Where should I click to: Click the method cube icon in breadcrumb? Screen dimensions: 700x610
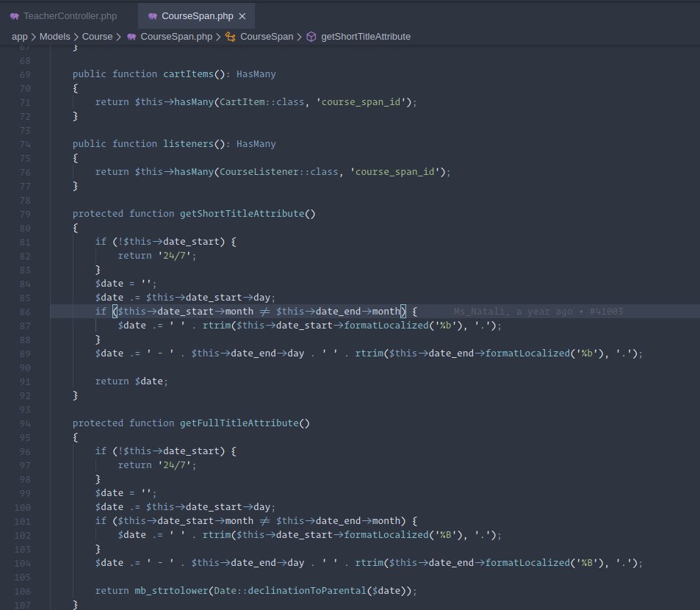coord(311,37)
